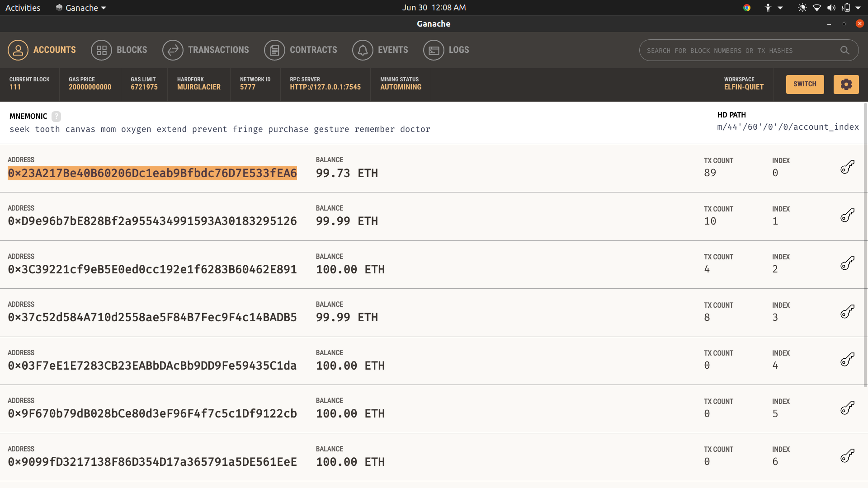Open key icon for account index 6
Image resolution: width=868 pixels, height=488 pixels.
[x=847, y=456]
